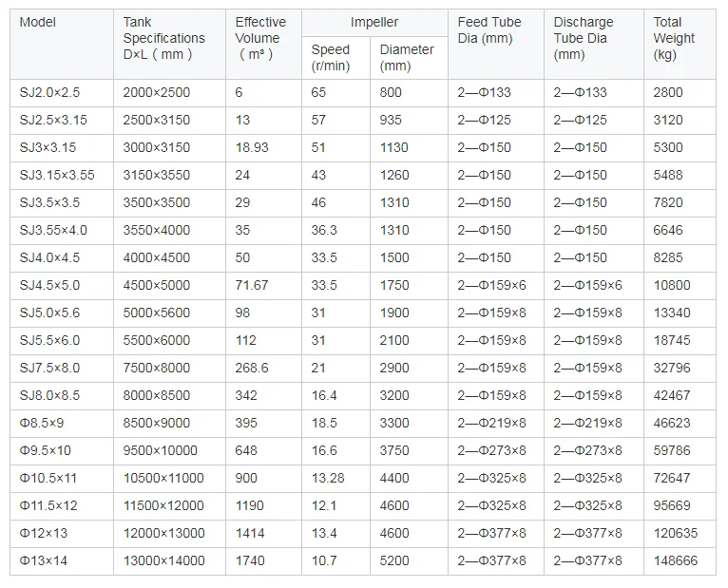This screenshot has height=588, width=728.
Task: Click the Impeller group header
Action: (x=374, y=22)
